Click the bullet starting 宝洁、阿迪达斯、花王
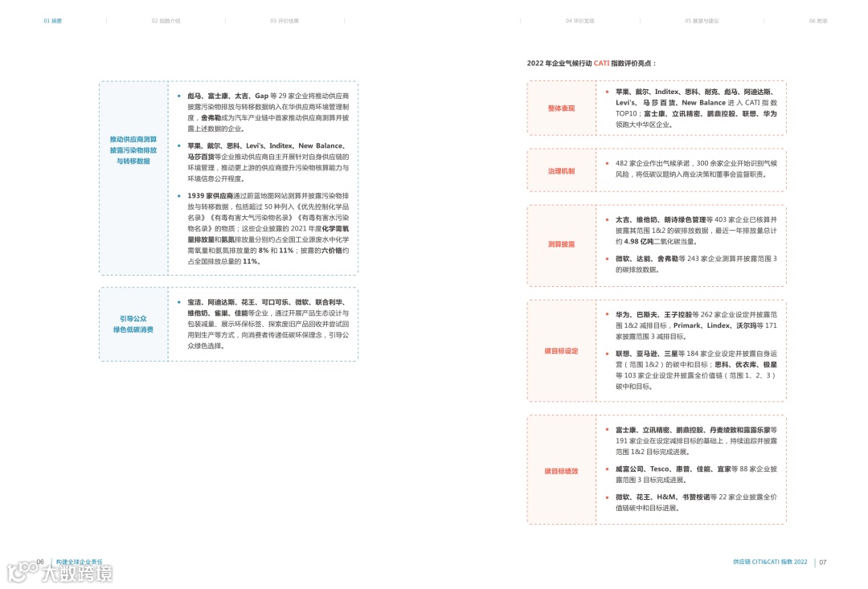Screen dimensions: 868x589 (268, 324)
